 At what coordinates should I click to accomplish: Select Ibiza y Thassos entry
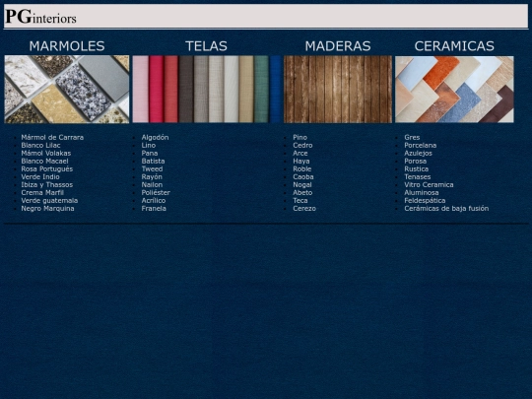[47, 184]
